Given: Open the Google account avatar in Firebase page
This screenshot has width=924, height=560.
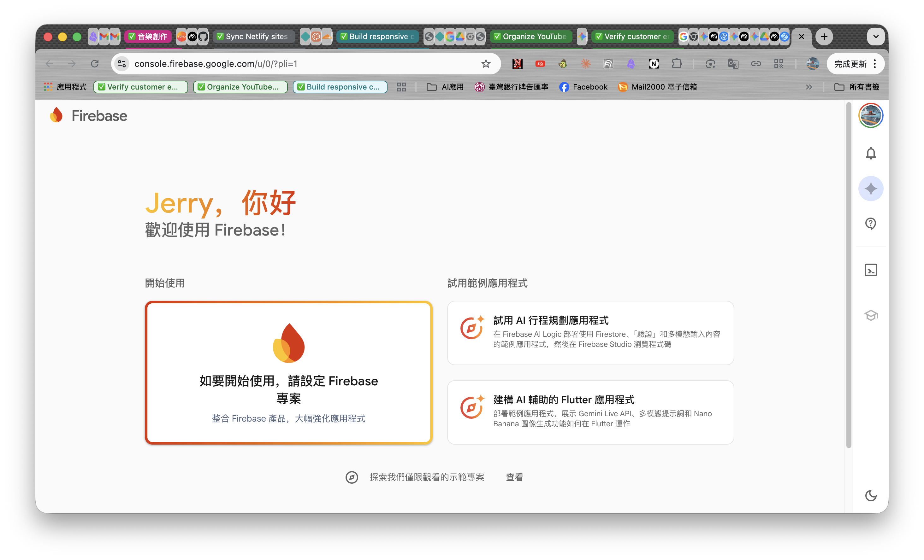Looking at the screenshot, I should (871, 116).
